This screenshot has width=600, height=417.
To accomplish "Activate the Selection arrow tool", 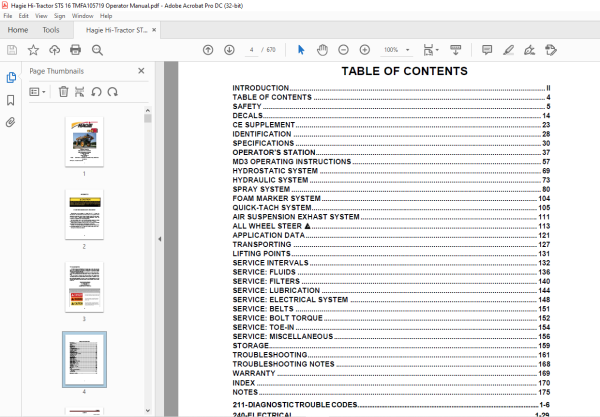I will [301, 50].
